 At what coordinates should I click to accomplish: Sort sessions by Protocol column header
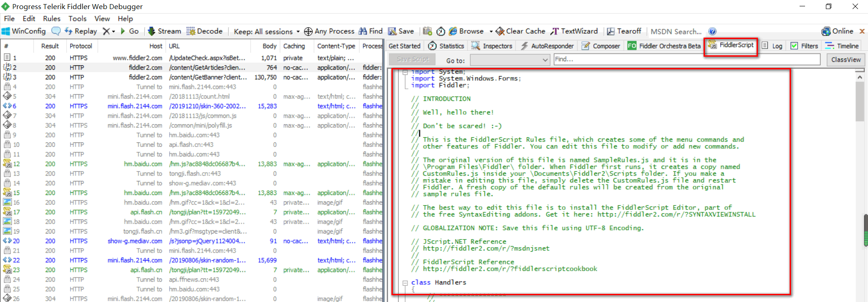pyautogui.click(x=82, y=46)
